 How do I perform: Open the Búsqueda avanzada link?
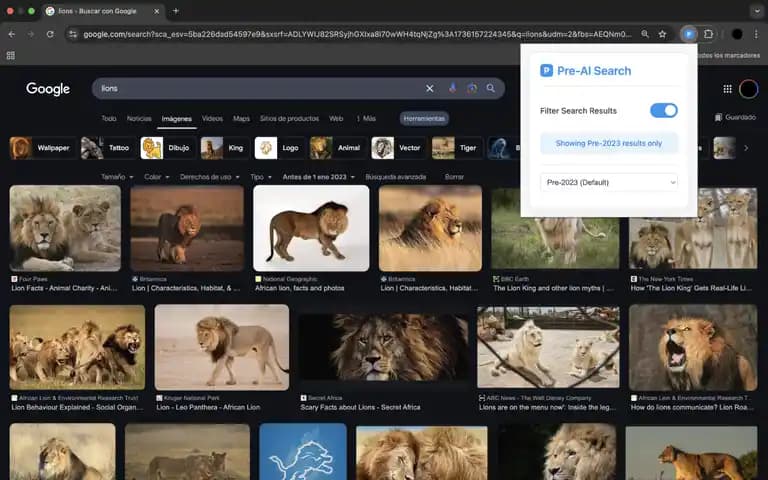(396, 177)
